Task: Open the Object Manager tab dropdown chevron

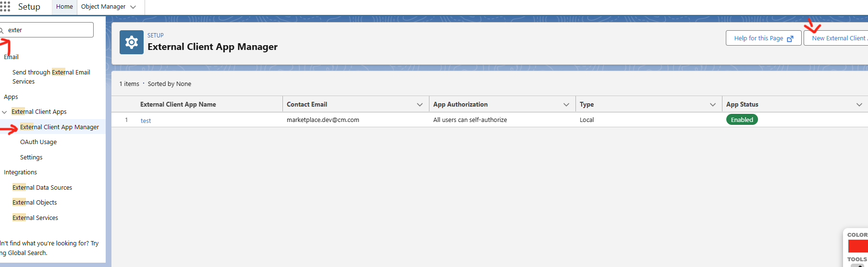Action: pos(134,7)
